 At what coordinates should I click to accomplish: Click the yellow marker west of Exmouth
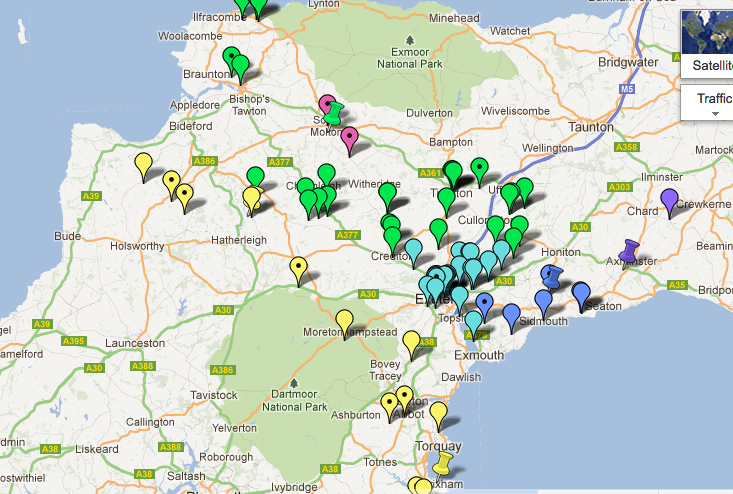411,343
